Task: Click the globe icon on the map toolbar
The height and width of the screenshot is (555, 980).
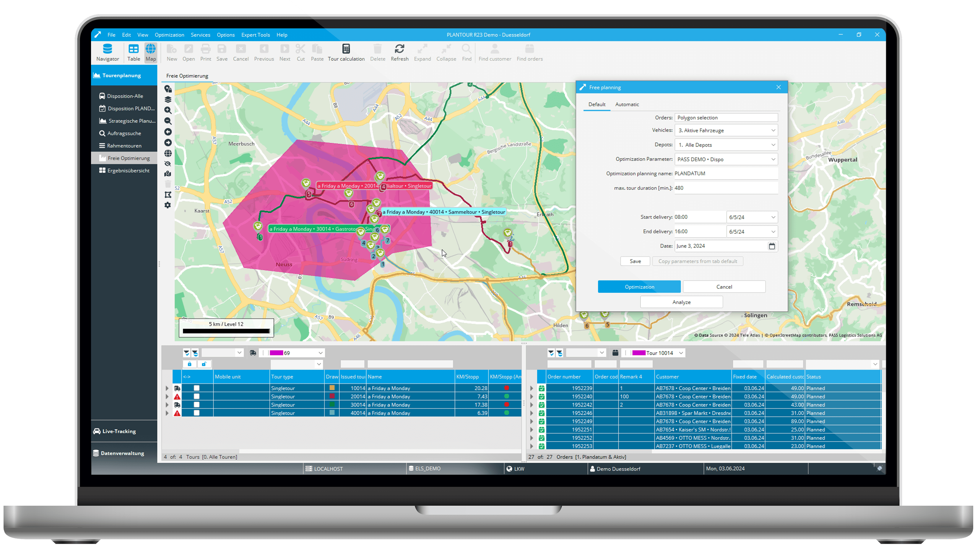Action: point(168,153)
